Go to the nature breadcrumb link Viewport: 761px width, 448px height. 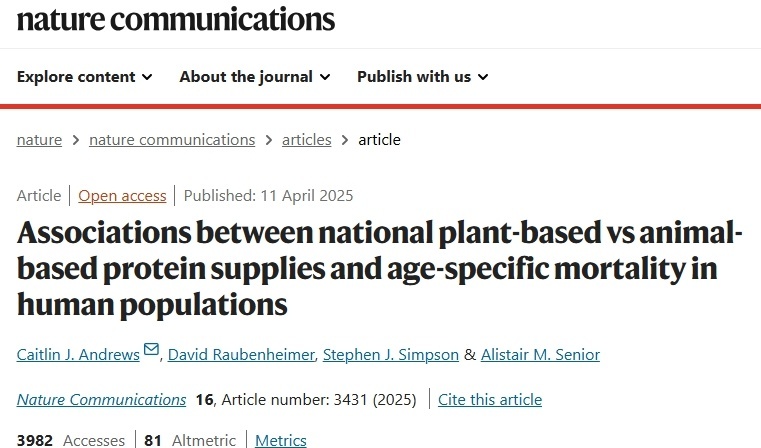(x=39, y=140)
